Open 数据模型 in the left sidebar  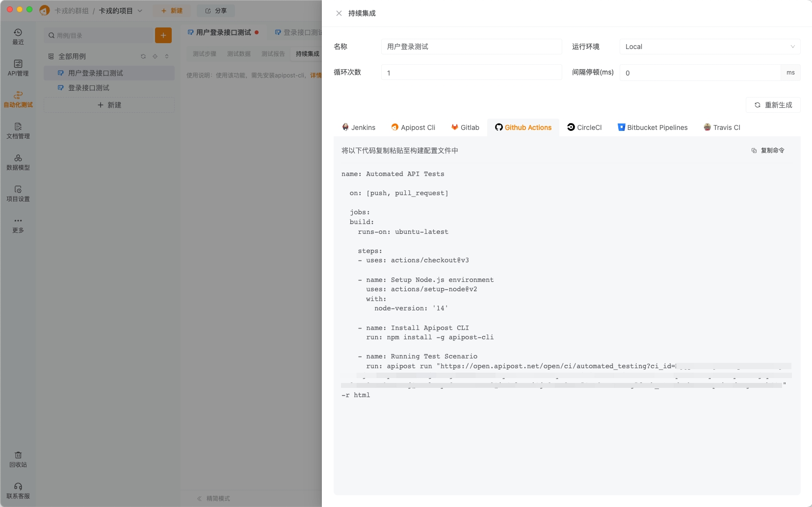point(18,162)
